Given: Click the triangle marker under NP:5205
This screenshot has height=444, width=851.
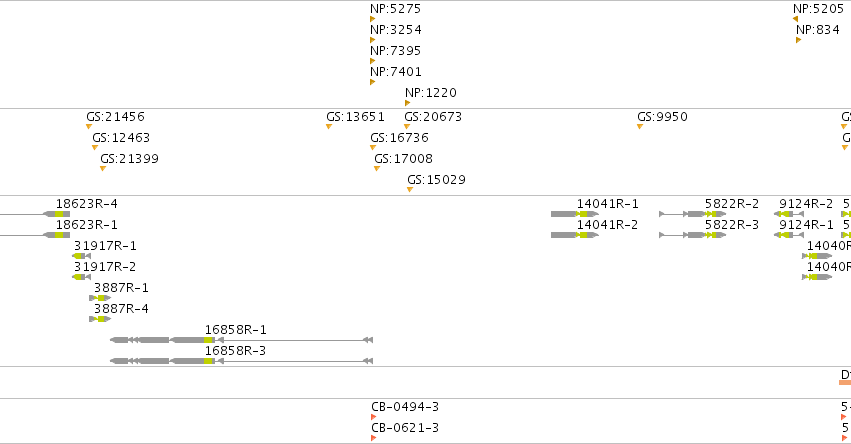Looking at the screenshot, I should [x=795, y=19].
